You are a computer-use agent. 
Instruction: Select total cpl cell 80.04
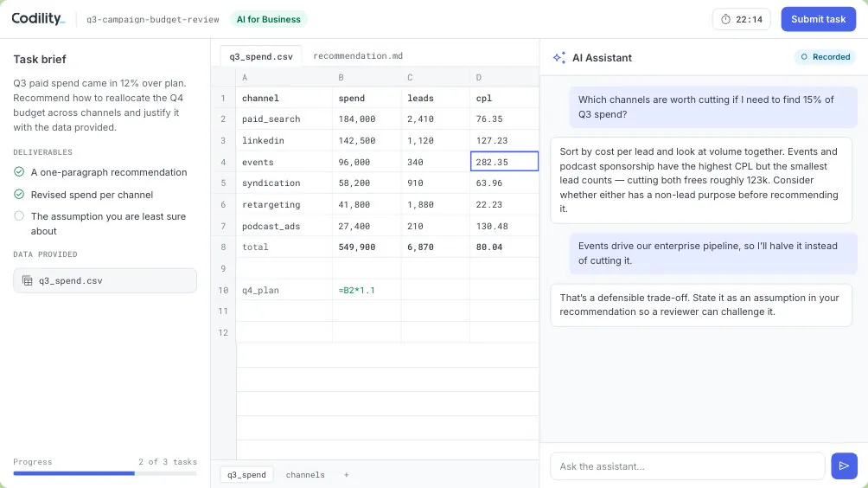[x=504, y=247]
